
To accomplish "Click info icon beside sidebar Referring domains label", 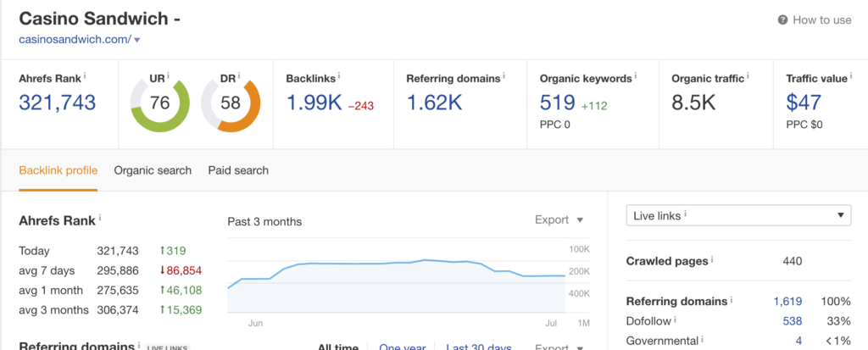I will pos(732,300).
